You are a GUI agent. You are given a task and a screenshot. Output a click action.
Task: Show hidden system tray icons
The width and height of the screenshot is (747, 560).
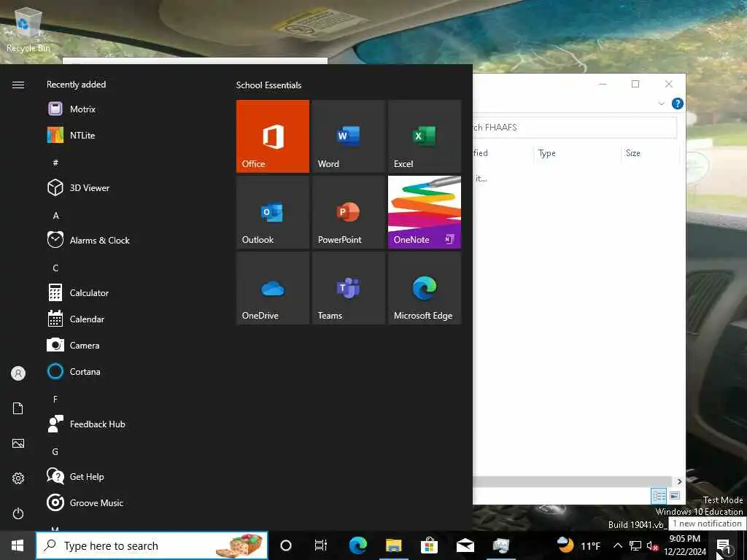point(617,545)
